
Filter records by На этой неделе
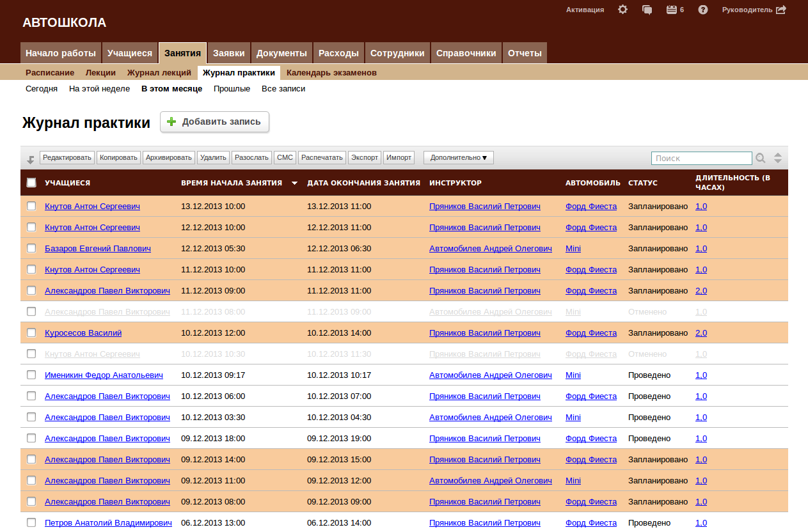99,89
